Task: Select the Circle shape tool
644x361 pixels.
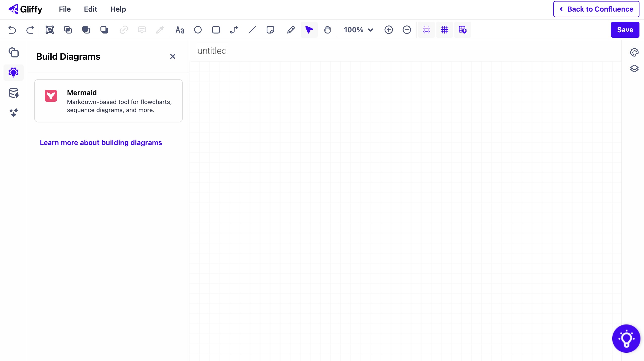Action: (198, 30)
